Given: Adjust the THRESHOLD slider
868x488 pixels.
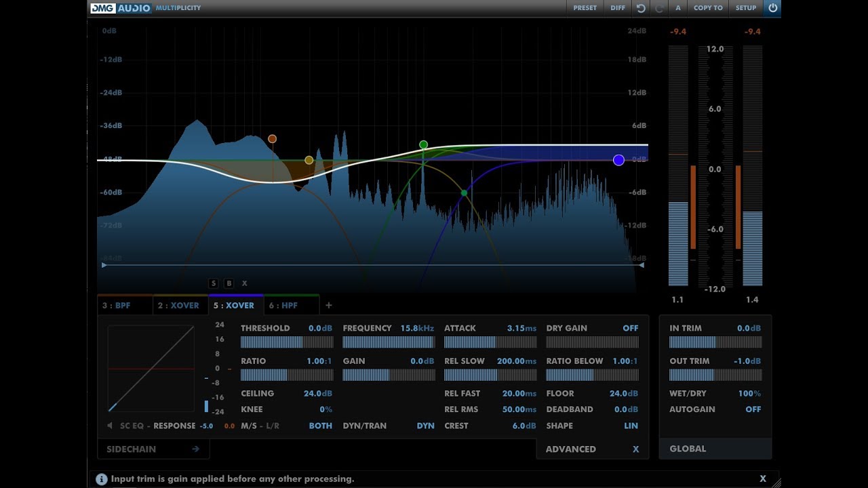Looking at the screenshot, I should (287, 342).
